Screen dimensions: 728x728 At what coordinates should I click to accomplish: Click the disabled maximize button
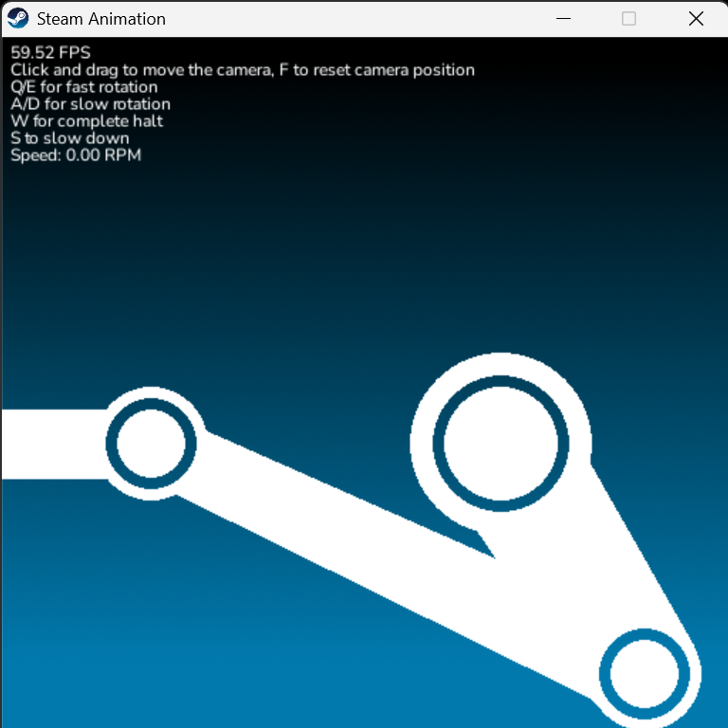tap(628, 19)
